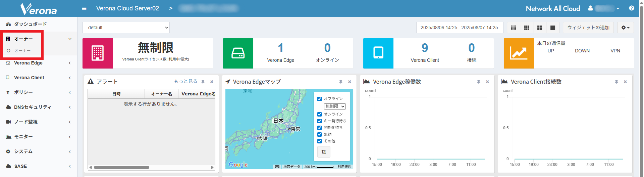Open the default dashboard dropdown

tap(126, 28)
